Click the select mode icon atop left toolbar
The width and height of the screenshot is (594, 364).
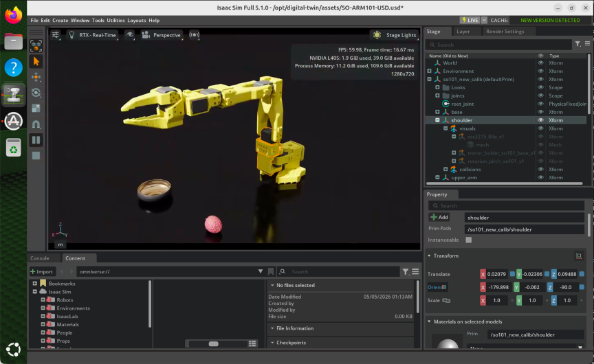36,46
